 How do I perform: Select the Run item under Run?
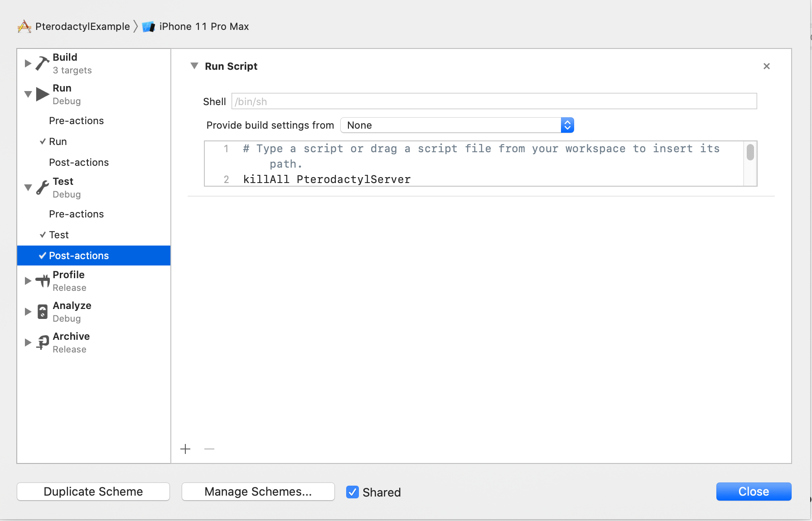[94, 141]
